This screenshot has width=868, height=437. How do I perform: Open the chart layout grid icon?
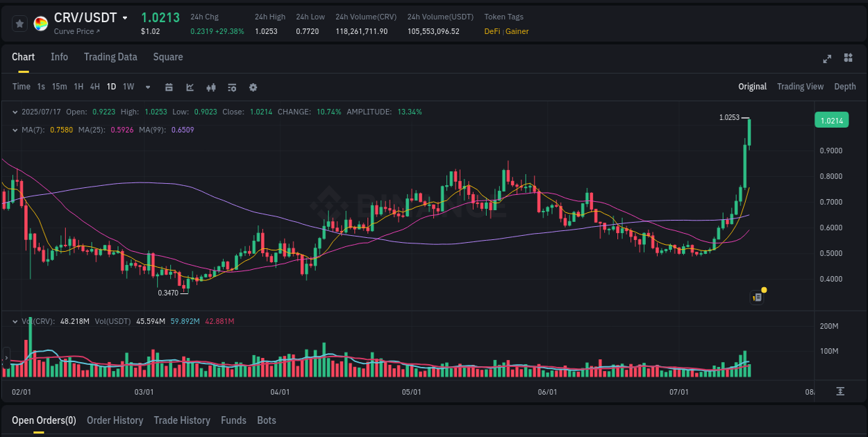[847, 60]
